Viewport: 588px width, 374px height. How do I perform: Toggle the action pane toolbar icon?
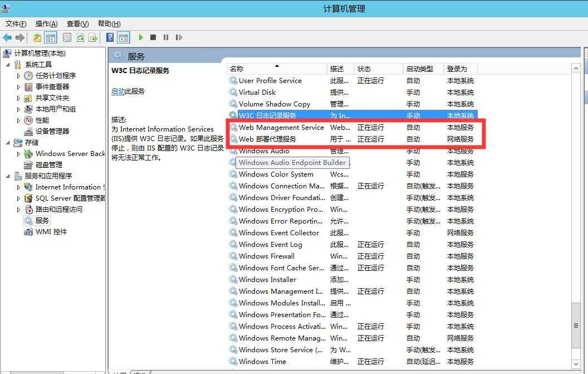[x=124, y=37]
